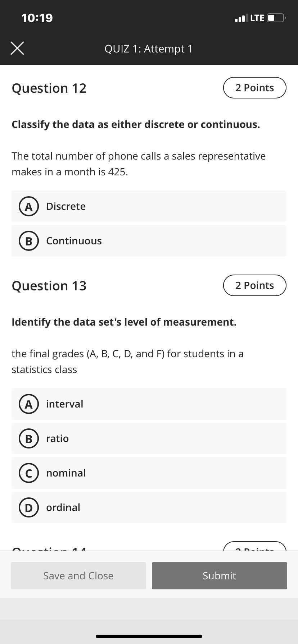
Task: Tap the circled C icon beside nominal
Action: tap(29, 473)
